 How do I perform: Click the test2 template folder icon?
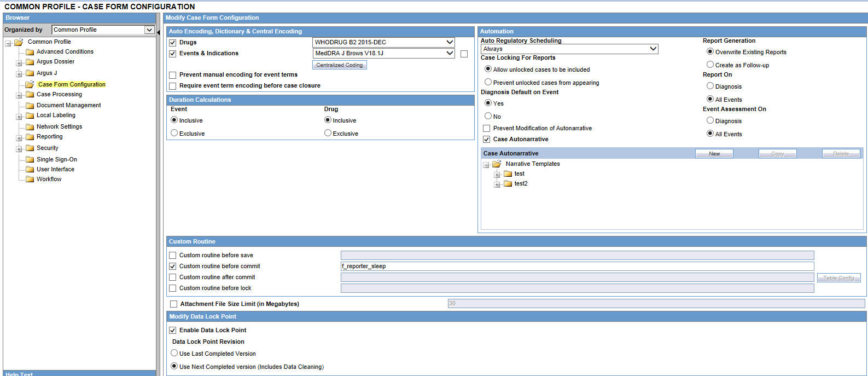point(508,184)
